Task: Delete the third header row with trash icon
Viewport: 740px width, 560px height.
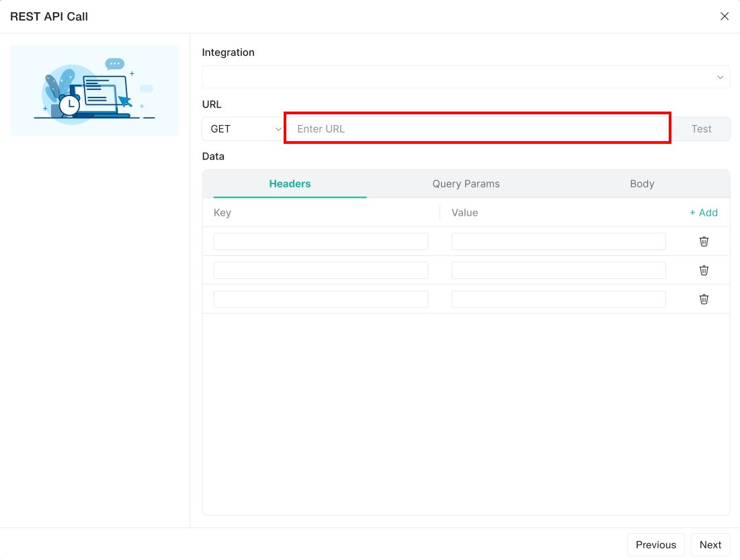Action: (704, 299)
